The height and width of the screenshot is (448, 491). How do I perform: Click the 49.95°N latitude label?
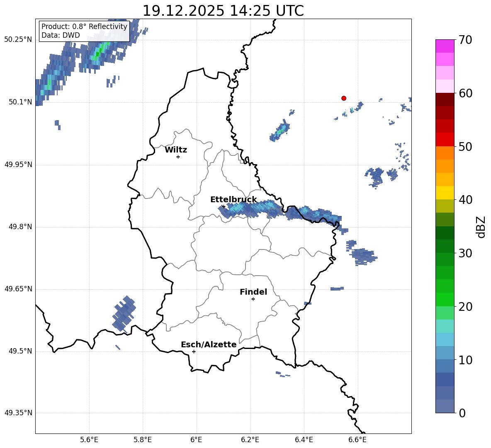pyautogui.click(x=18, y=165)
